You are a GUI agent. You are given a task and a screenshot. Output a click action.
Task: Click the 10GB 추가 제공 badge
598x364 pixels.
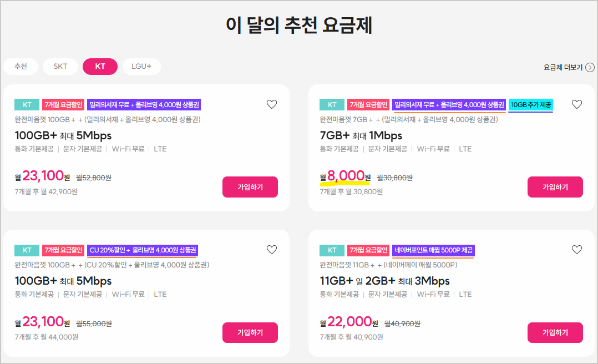coord(531,104)
